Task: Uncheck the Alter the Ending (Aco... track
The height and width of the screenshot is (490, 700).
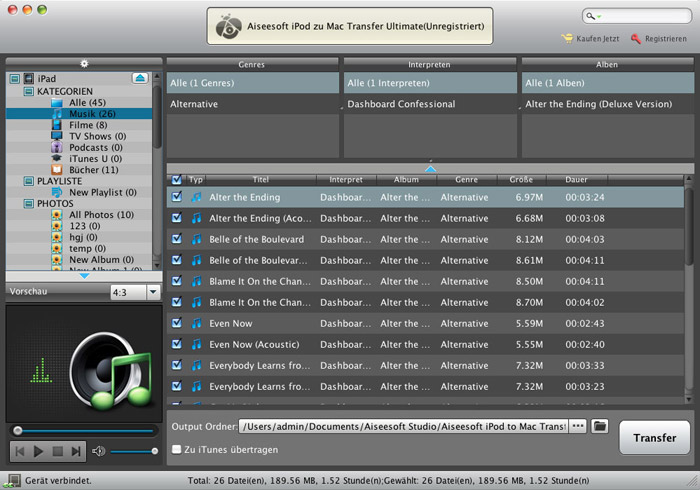Action: 177,217
